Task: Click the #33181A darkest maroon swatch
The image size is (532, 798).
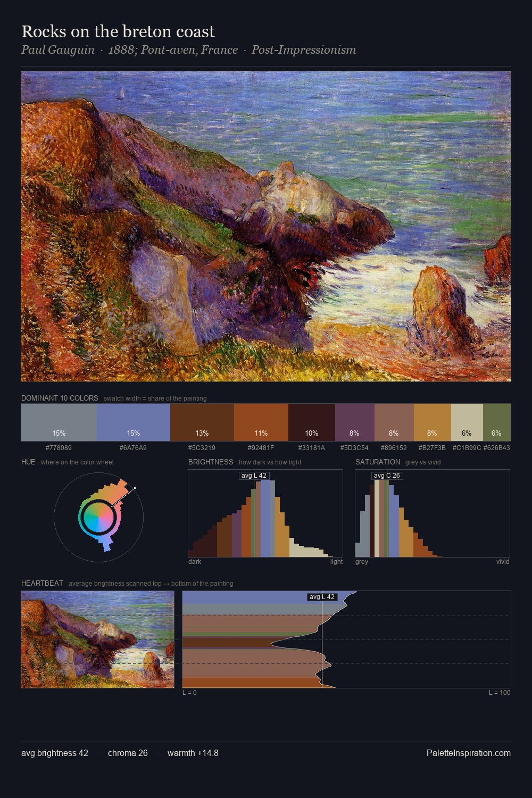Action: coord(312,422)
